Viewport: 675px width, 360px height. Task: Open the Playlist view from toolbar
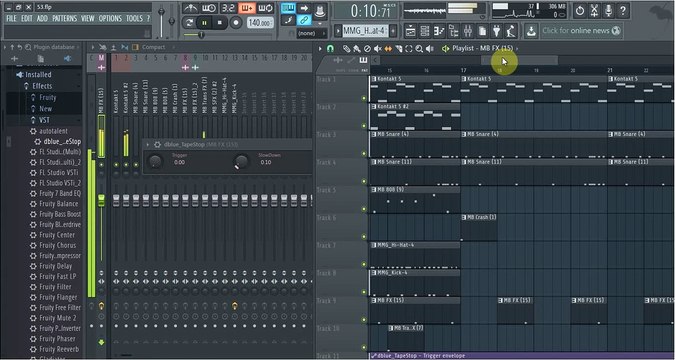(x=411, y=31)
